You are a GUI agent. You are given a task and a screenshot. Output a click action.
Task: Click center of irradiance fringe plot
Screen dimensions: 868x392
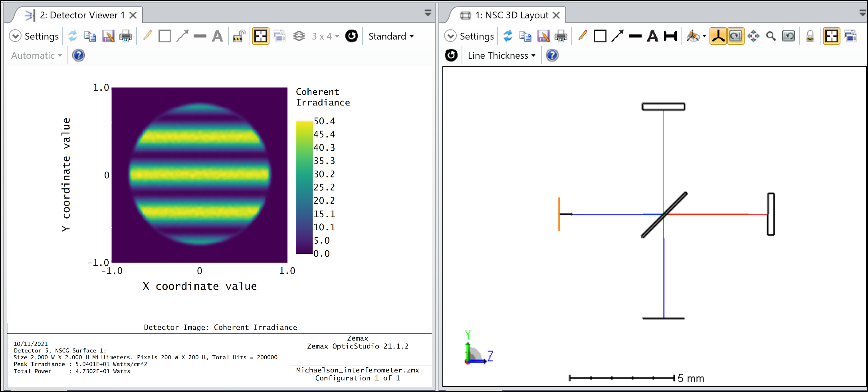click(x=200, y=175)
